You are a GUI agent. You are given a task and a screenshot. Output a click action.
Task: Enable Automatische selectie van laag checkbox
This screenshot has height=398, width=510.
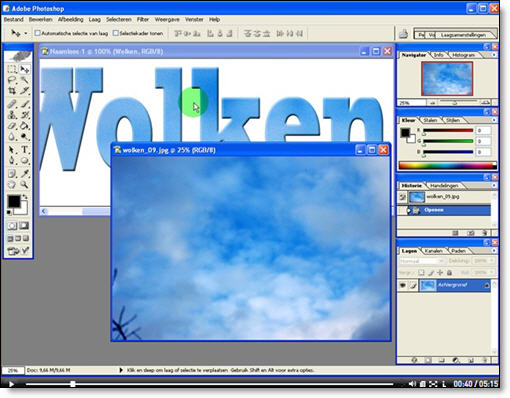click(x=38, y=33)
